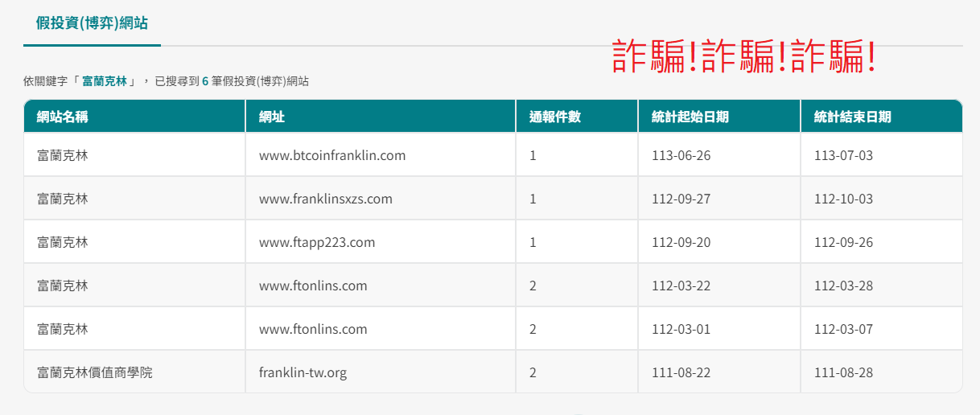The height and width of the screenshot is (415, 980).
Task: Click the www.ftapp223.com URL
Action: pos(317,242)
